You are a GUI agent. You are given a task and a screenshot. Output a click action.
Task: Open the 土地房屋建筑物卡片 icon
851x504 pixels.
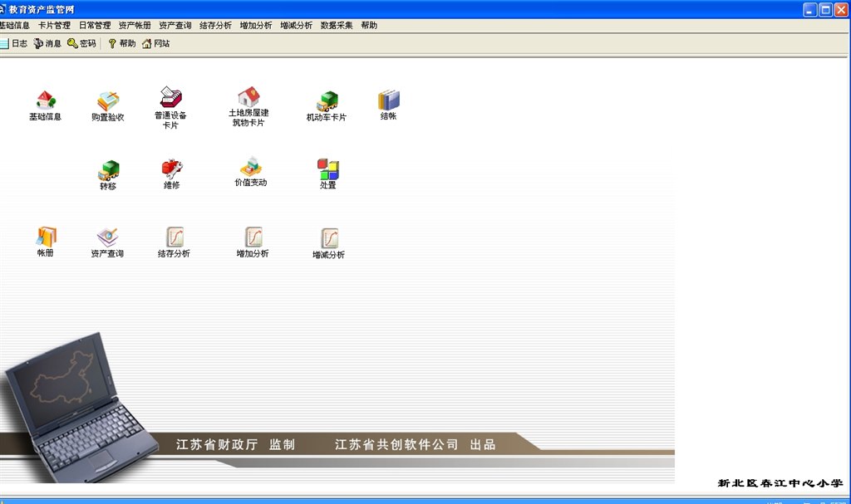pyautogui.click(x=248, y=98)
